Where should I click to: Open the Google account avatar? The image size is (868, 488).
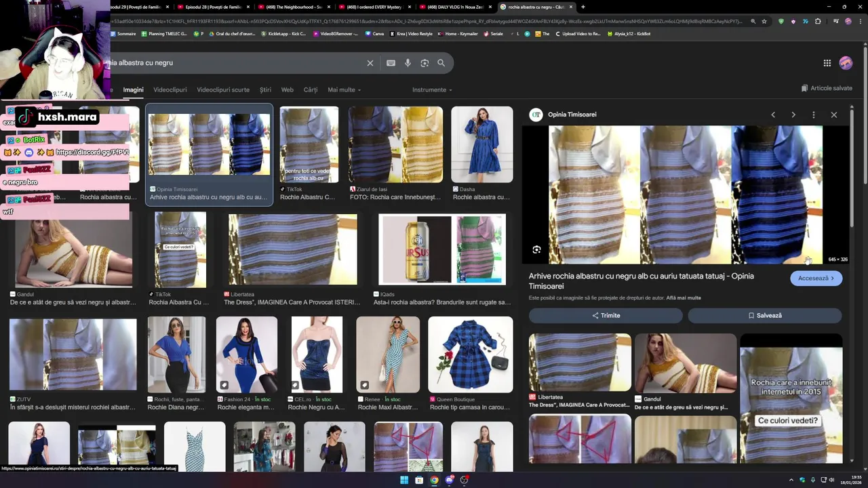pyautogui.click(x=846, y=63)
